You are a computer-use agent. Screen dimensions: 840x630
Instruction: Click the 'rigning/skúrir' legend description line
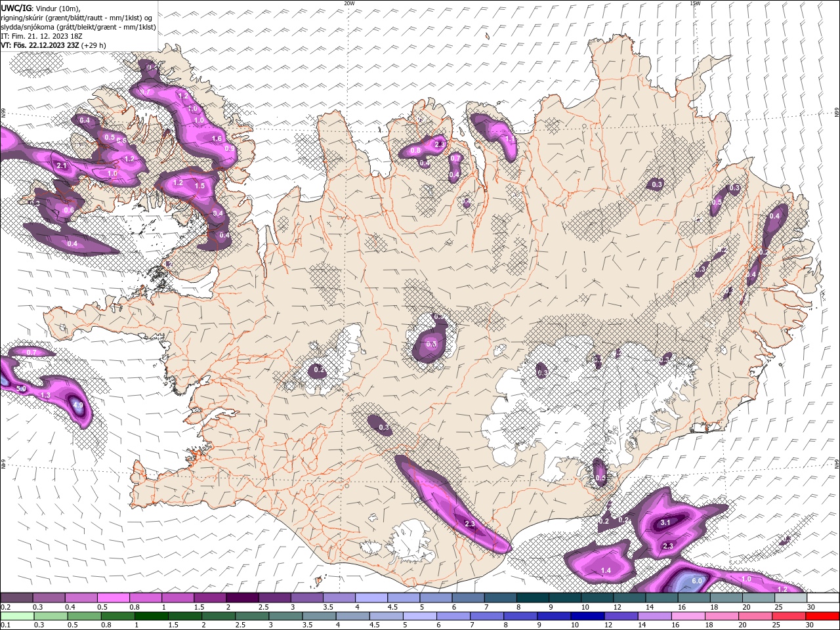click(77, 18)
